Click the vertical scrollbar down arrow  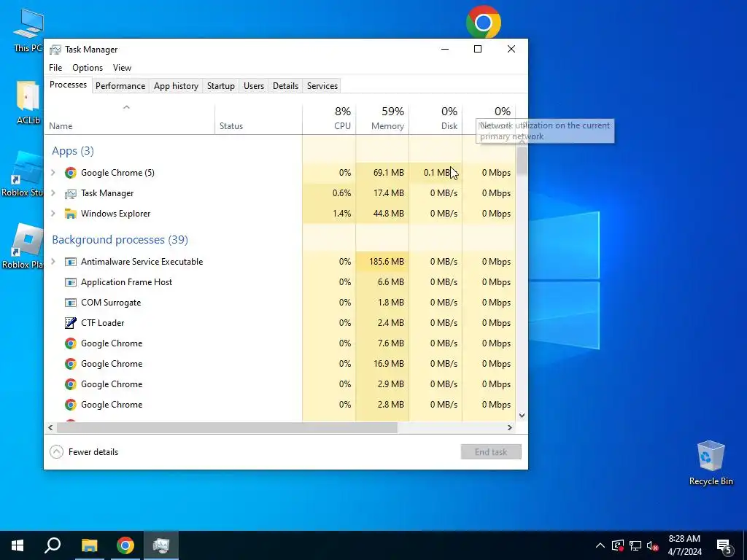click(x=522, y=415)
